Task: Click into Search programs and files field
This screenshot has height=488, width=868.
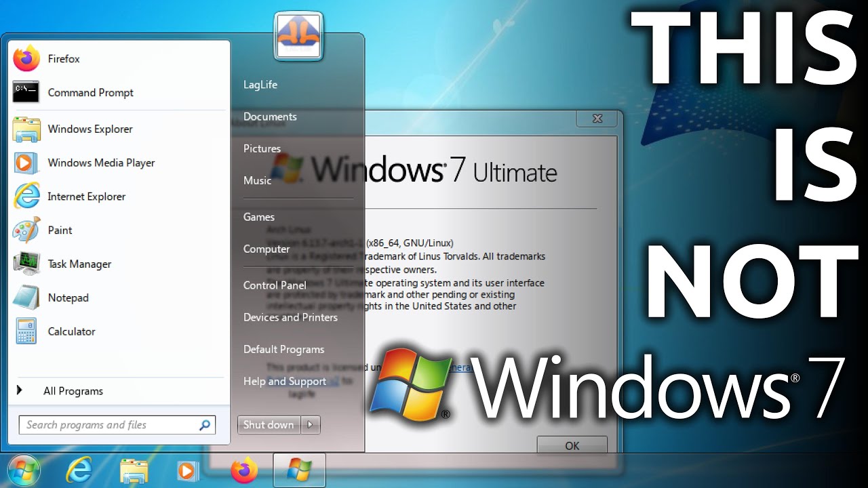Action: click(117, 425)
